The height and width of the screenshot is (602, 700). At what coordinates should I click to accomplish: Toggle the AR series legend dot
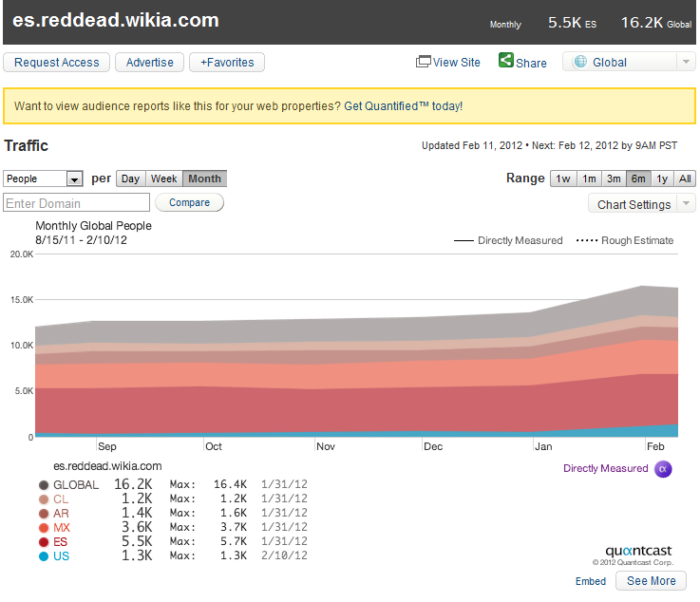click(44, 514)
